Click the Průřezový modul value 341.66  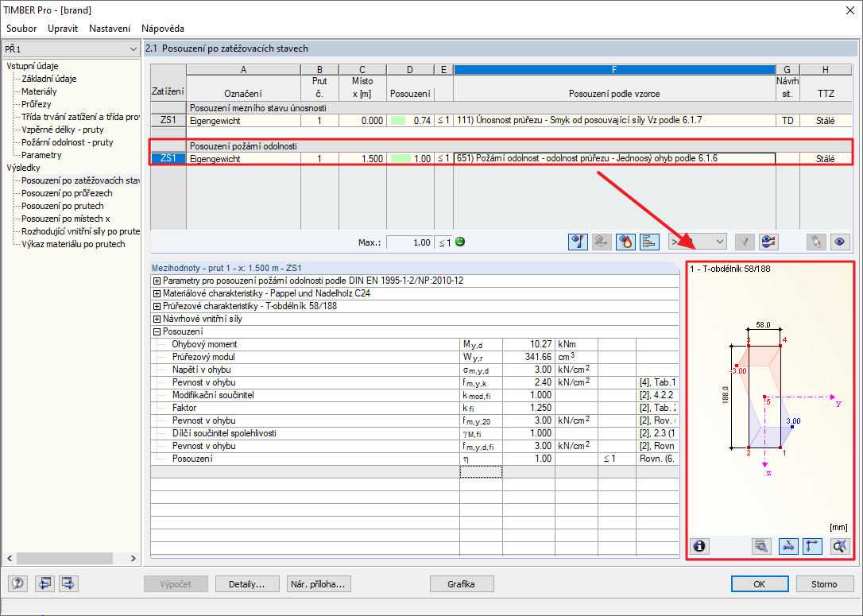coord(529,357)
